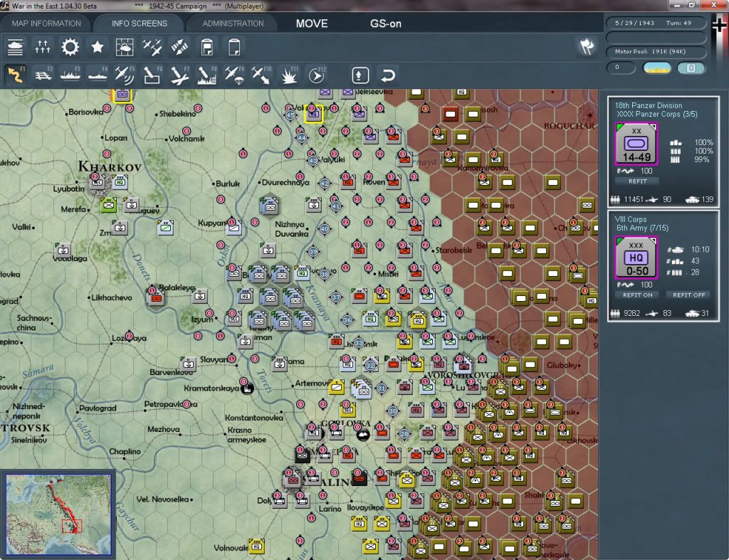
Task: Click the 18th Panzer Division unit counter
Action: (x=636, y=144)
